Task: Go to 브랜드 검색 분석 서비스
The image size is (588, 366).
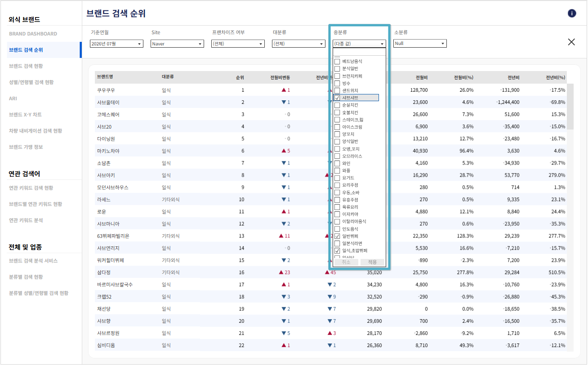Action: (33, 261)
